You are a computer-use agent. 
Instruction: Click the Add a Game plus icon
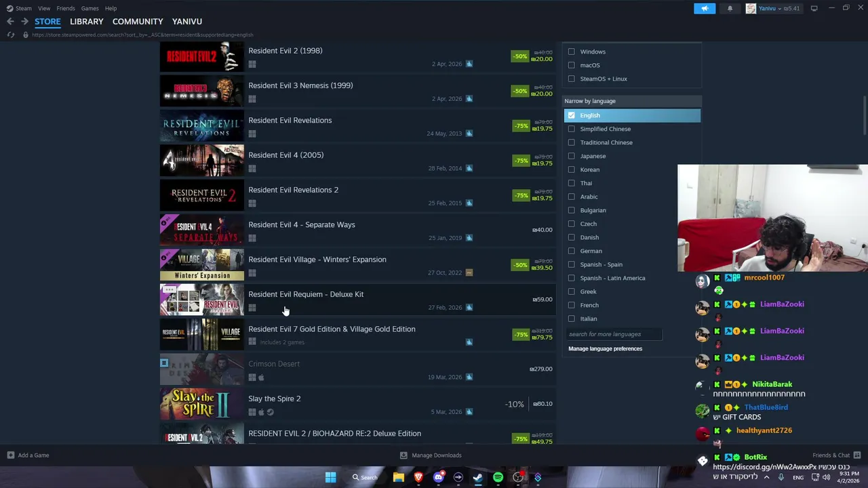pyautogui.click(x=10, y=455)
